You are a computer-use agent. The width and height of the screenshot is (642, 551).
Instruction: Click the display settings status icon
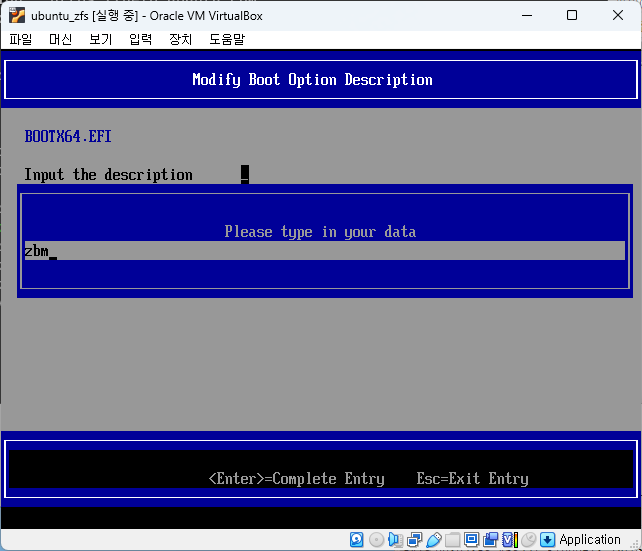[471, 539]
